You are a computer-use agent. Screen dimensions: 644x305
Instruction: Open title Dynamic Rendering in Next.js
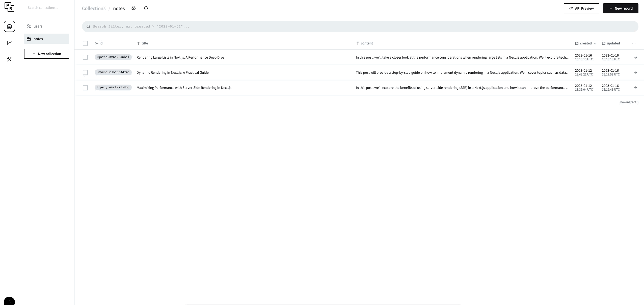click(x=173, y=72)
